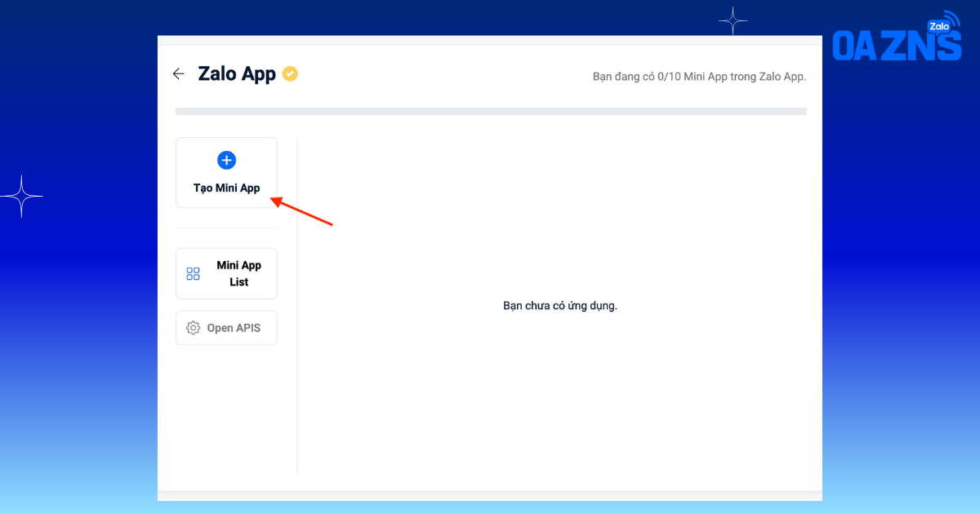Click the gray progress bar under header
The width and height of the screenshot is (980, 514).
pos(491,111)
